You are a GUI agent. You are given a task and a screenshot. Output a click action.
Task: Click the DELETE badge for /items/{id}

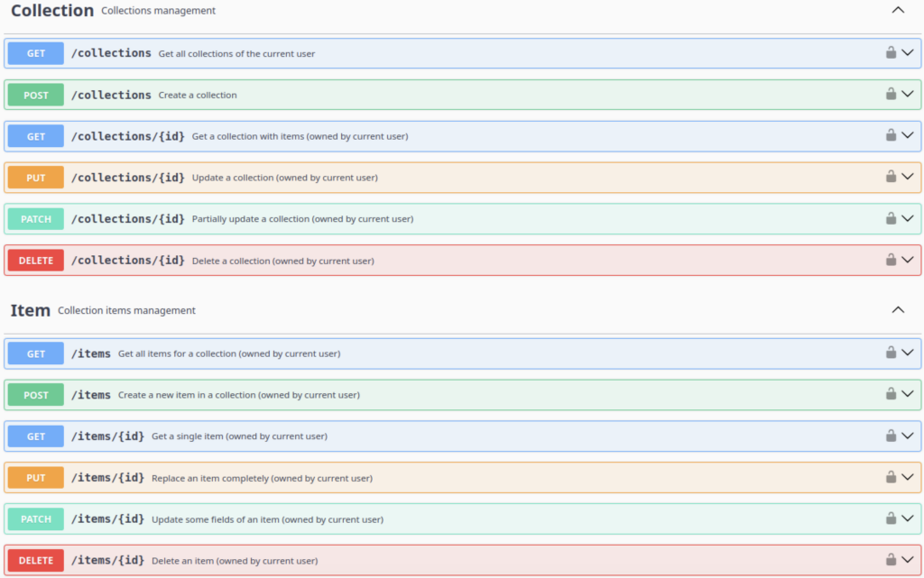pos(36,560)
